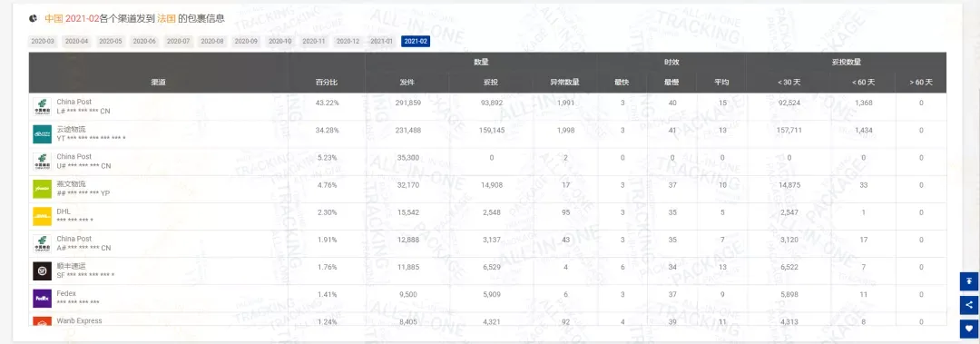Click the green 燕文物流 carrier logo

pyautogui.click(x=43, y=189)
